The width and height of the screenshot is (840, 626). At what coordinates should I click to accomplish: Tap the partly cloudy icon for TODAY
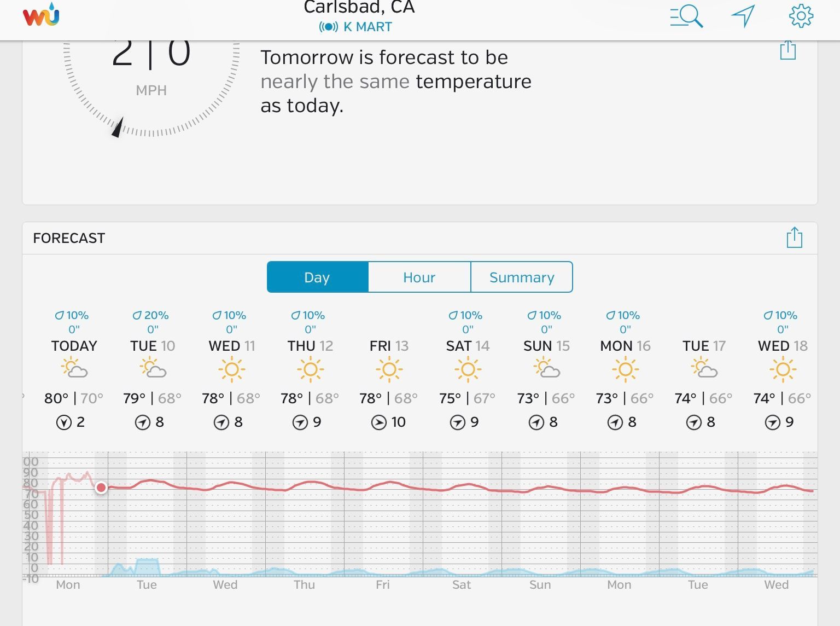[x=74, y=368]
